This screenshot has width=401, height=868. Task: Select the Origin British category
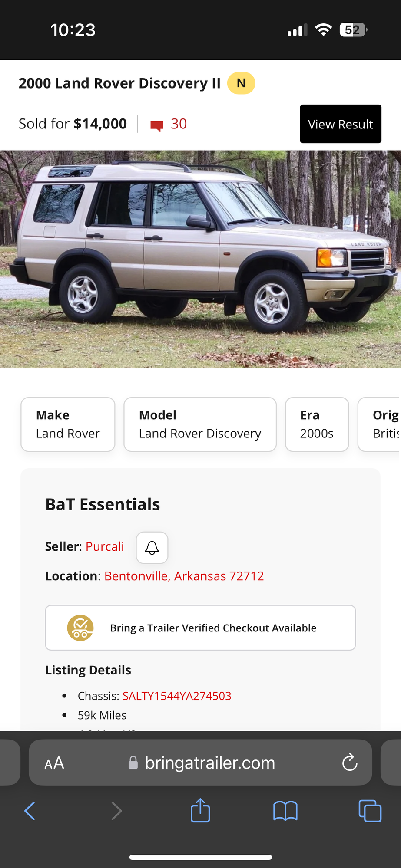(379, 424)
